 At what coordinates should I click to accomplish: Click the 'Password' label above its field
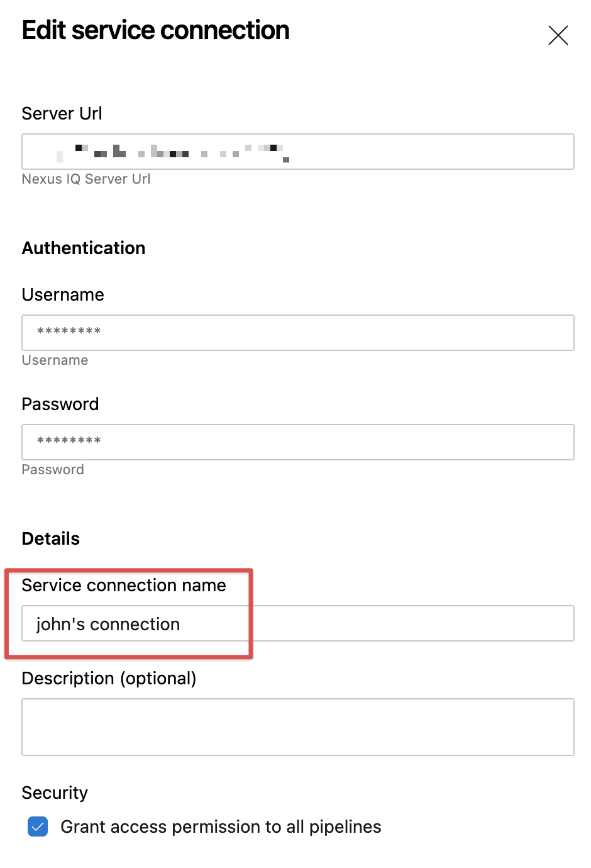click(x=60, y=404)
